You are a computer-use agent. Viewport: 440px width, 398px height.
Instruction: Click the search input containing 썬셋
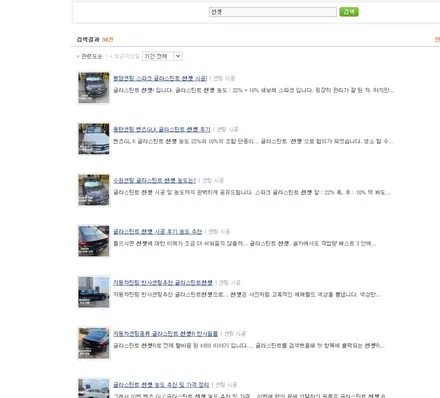tap(273, 12)
